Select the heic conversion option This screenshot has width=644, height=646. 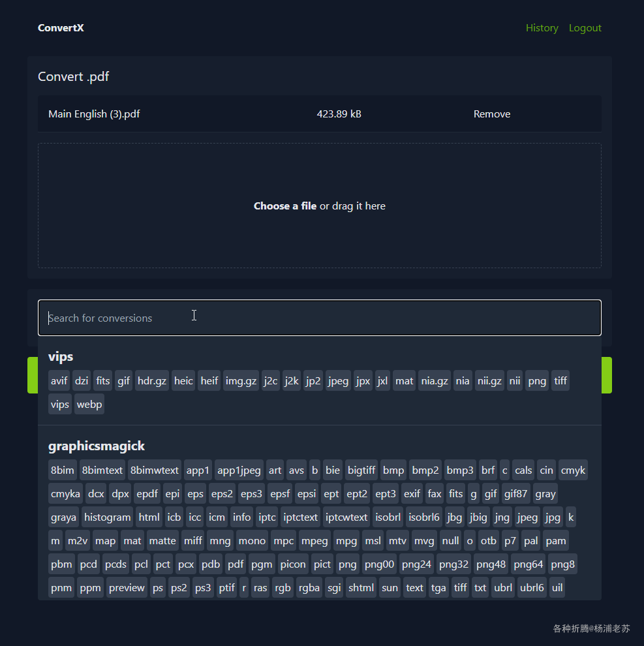[x=183, y=380]
